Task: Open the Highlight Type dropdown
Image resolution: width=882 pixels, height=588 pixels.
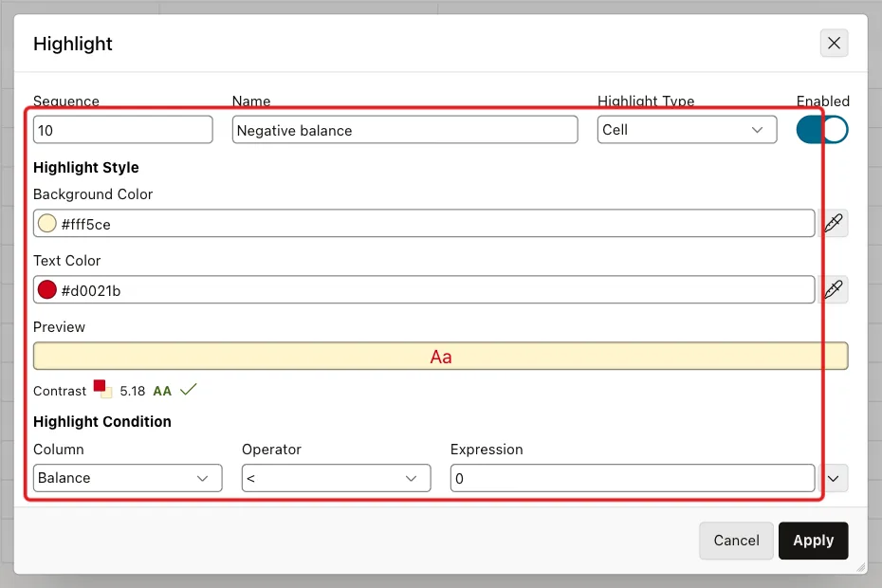Action: pos(687,130)
